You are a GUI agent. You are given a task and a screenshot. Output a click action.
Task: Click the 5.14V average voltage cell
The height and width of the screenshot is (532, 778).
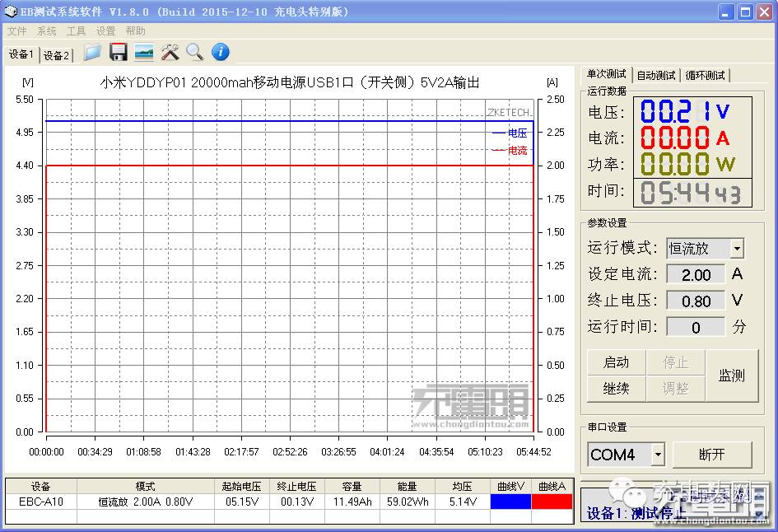(463, 502)
